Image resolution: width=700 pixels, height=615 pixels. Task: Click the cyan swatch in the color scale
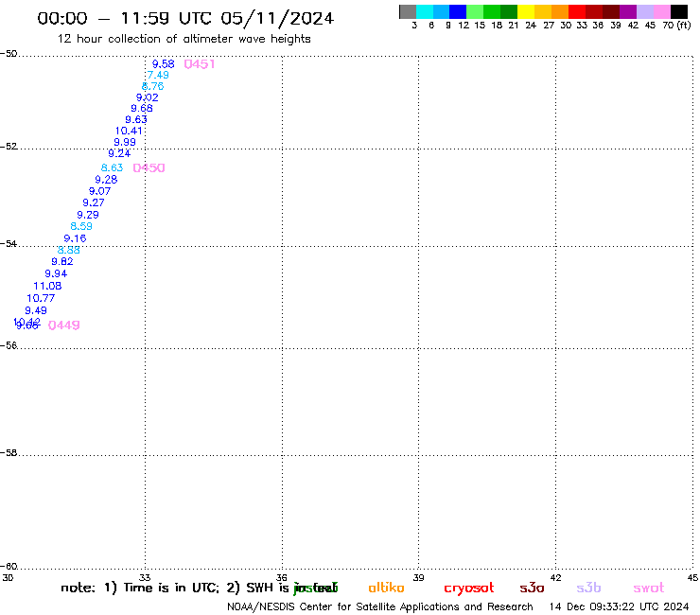point(425,11)
